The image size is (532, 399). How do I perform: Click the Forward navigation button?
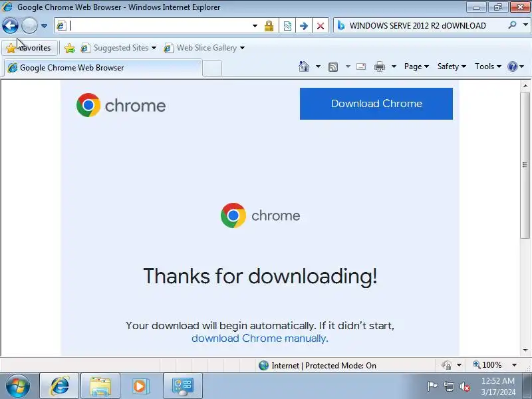29,25
